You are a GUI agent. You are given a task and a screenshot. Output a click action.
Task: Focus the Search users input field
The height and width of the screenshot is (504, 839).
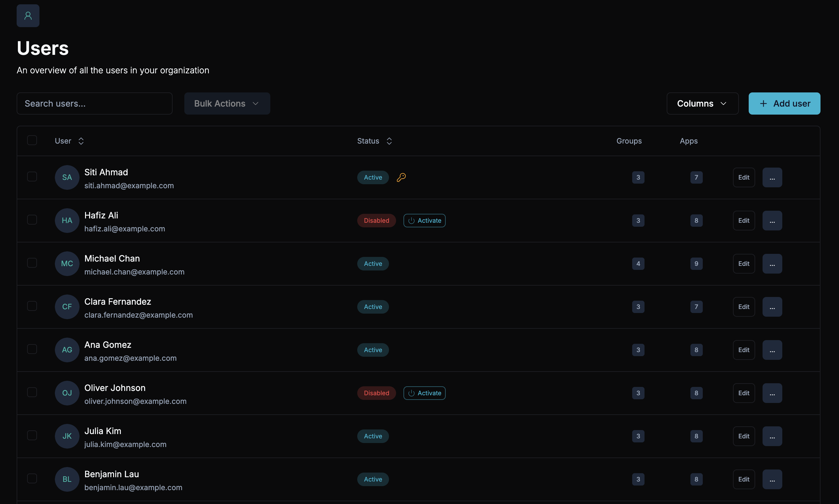94,104
